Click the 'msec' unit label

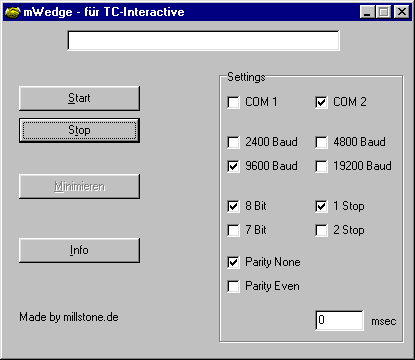pyautogui.click(x=384, y=321)
